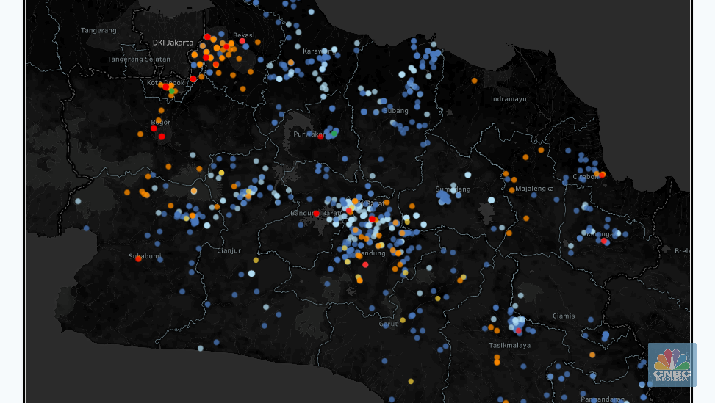Select the Sumedang map label
715x403 pixels.
(452, 188)
